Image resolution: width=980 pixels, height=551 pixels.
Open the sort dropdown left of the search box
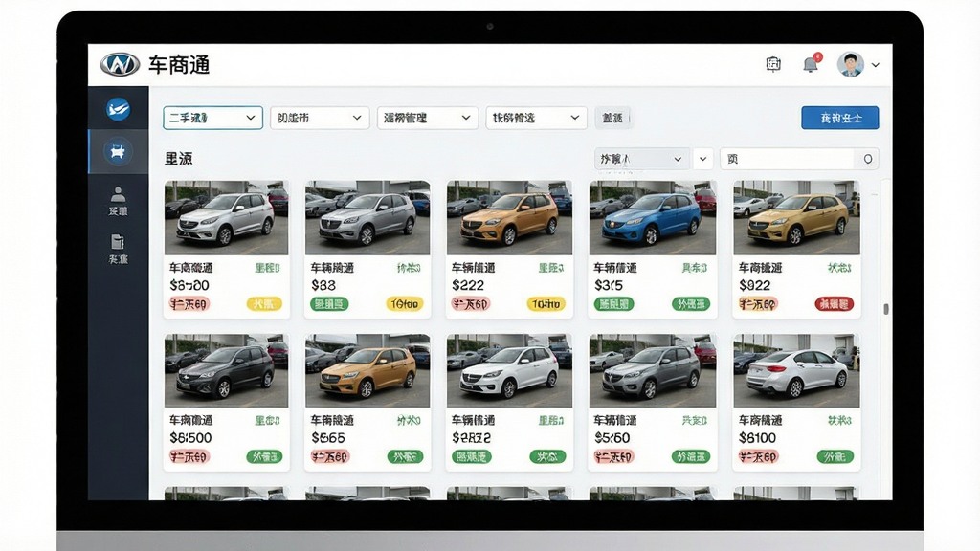tap(641, 159)
